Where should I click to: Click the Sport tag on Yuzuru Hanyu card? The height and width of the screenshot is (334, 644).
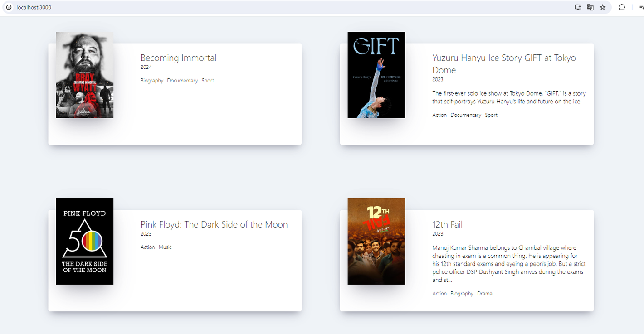click(491, 115)
